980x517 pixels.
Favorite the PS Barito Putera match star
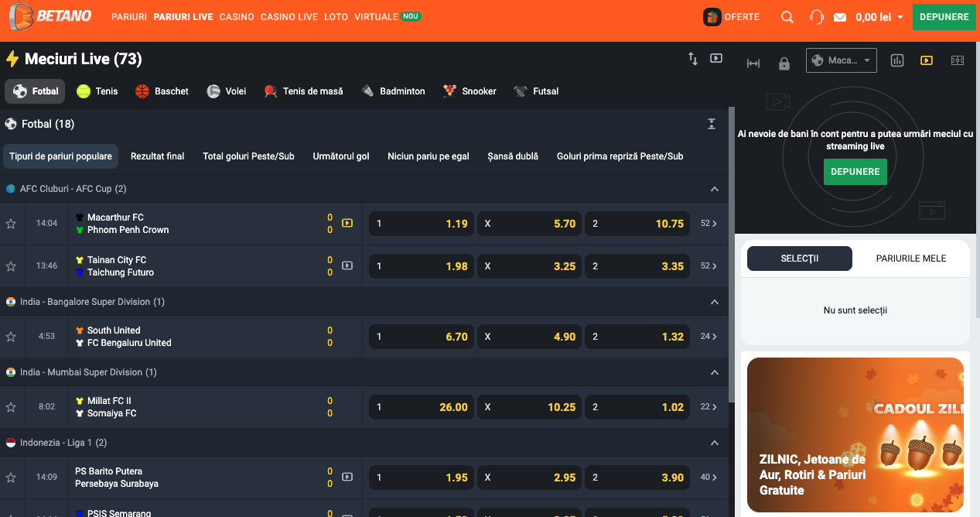point(11,478)
